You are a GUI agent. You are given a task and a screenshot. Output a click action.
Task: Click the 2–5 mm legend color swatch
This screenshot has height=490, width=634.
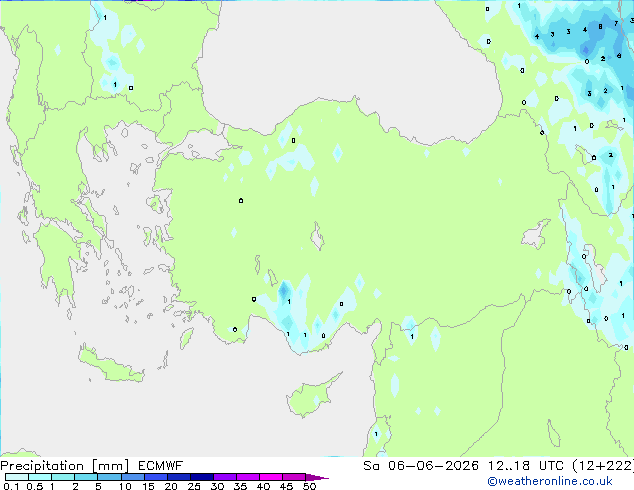pos(86,477)
